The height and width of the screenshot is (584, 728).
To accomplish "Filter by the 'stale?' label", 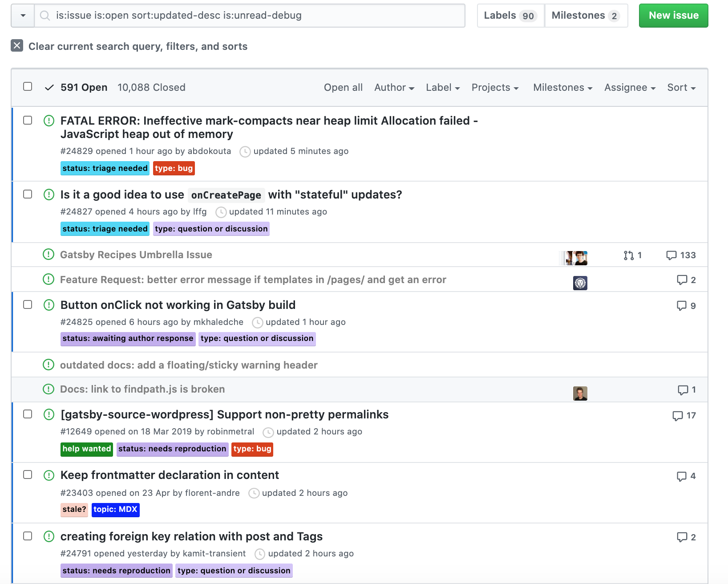I will [74, 509].
